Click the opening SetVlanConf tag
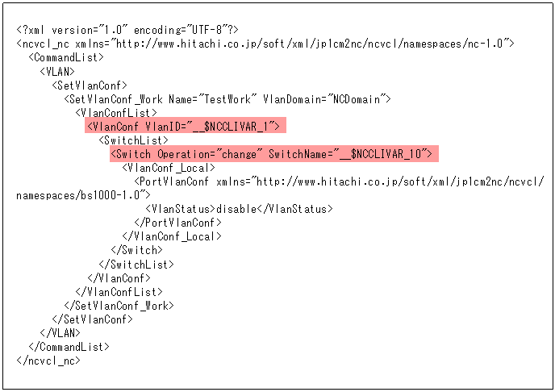Image resolution: width=555 pixels, height=392 pixels. click(x=90, y=85)
